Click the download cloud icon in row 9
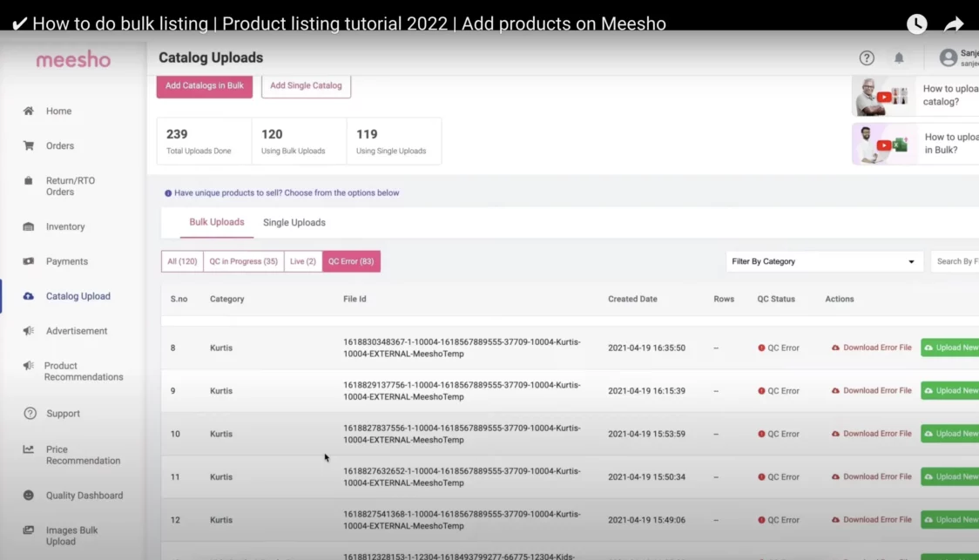The image size is (979, 560). pos(835,391)
